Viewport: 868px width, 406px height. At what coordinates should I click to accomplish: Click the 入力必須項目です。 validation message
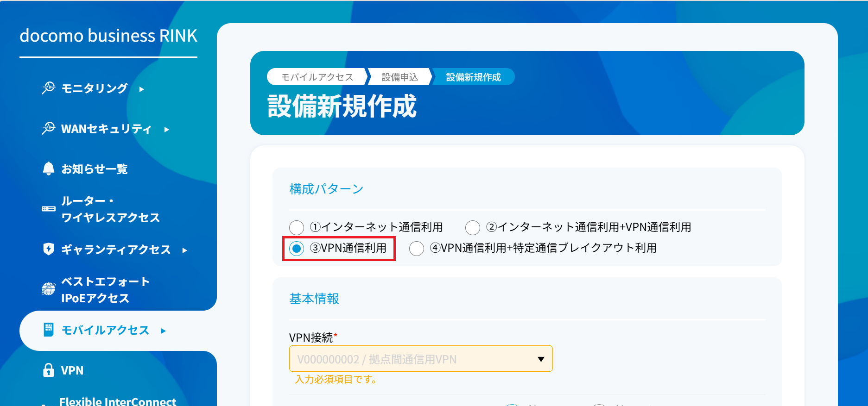(337, 380)
